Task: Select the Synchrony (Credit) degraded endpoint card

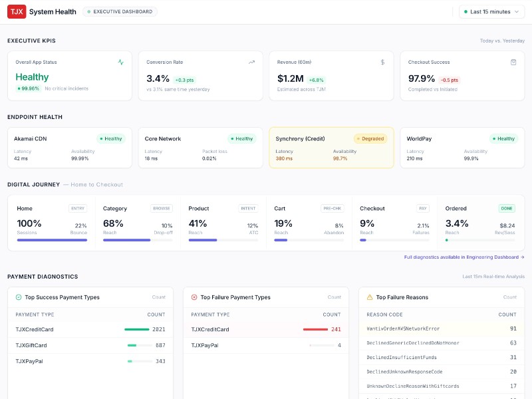Action: (331, 148)
